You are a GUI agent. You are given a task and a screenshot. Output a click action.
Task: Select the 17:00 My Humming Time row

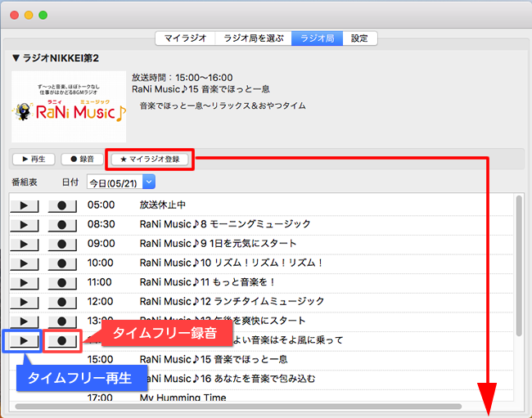tap(261, 397)
